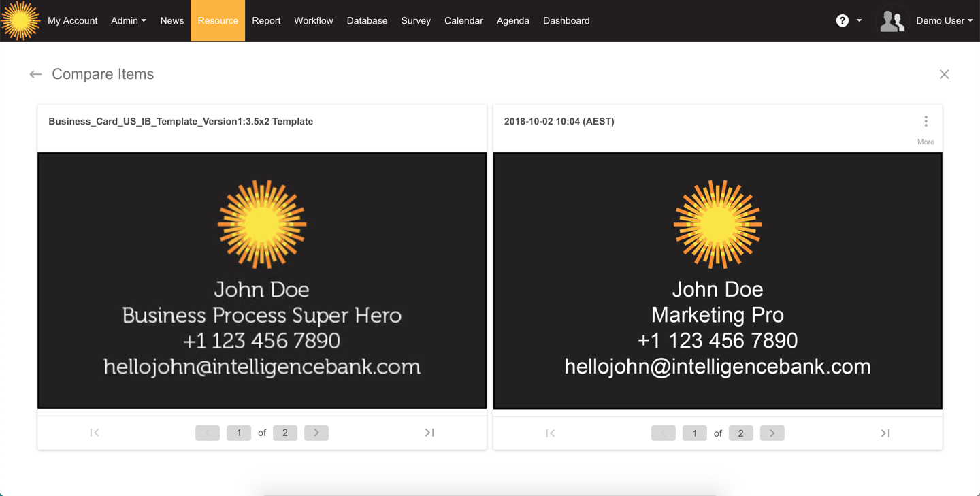Navigate to the Dashboard section

pyautogui.click(x=566, y=20)
